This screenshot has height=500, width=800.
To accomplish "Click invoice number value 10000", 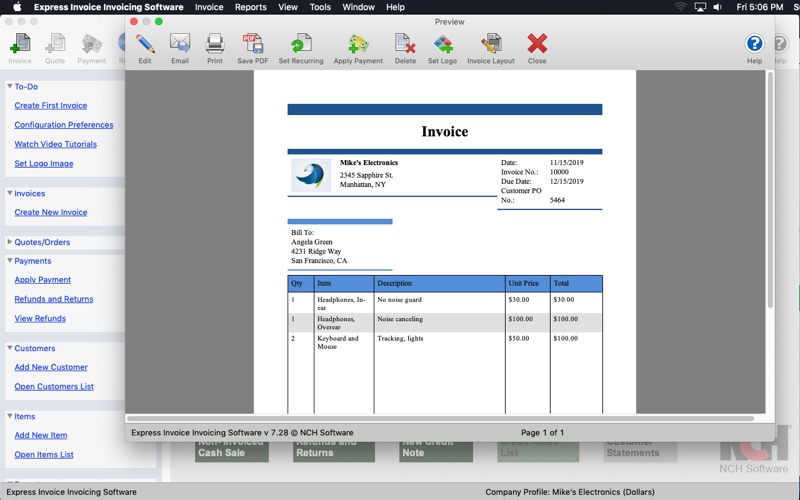I will point(559,172).
